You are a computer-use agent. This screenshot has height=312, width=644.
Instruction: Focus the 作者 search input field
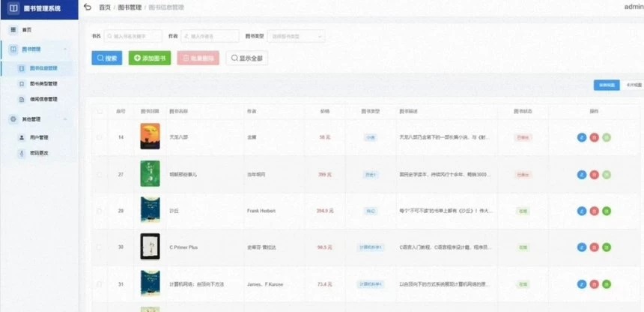point(210,36)
